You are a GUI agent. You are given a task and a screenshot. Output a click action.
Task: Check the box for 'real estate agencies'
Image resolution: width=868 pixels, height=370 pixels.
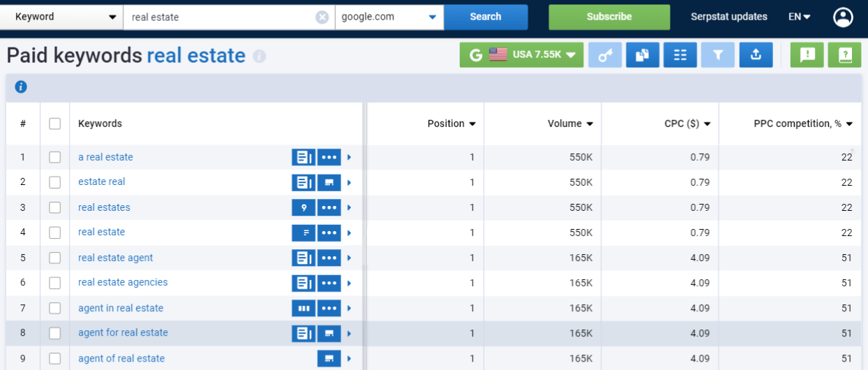click(x=54, y=283)
